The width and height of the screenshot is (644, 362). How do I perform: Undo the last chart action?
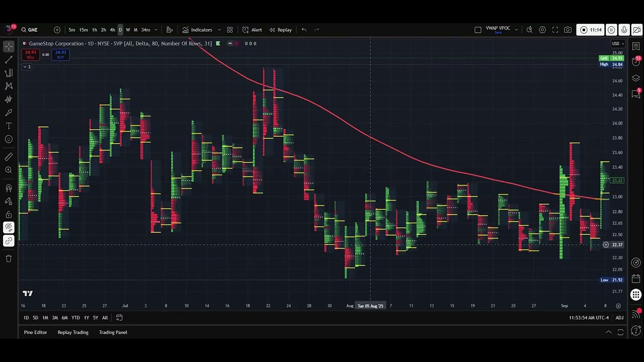click(x=304, y=30)
